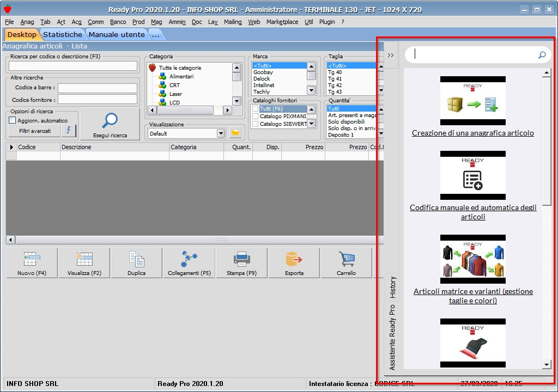This screenshot has height=392, width=558.
Task: Open the Codifica manuale video thumbnail
Action: point(472,175)
